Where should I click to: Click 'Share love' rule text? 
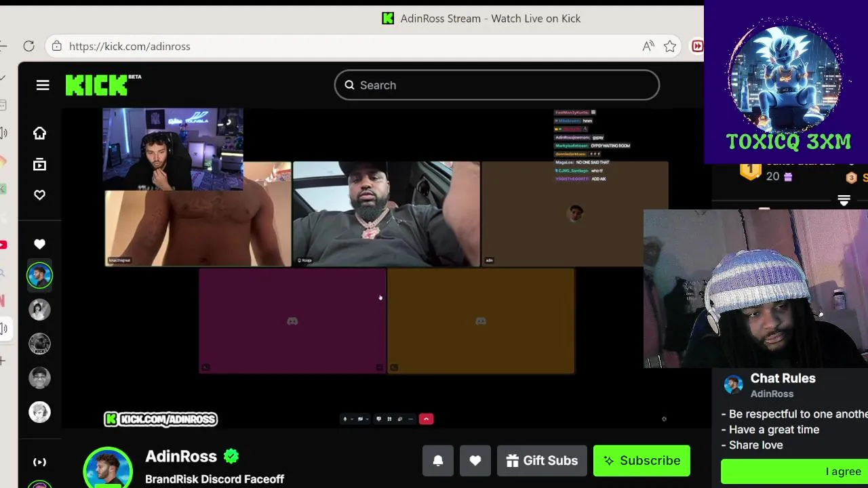click(752, 445)
